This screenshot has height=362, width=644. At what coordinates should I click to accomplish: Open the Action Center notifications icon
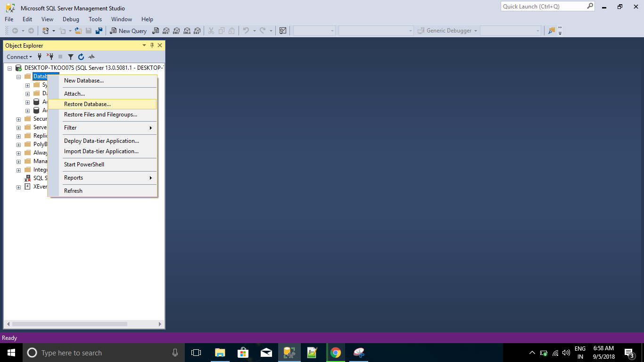[630, 353]
